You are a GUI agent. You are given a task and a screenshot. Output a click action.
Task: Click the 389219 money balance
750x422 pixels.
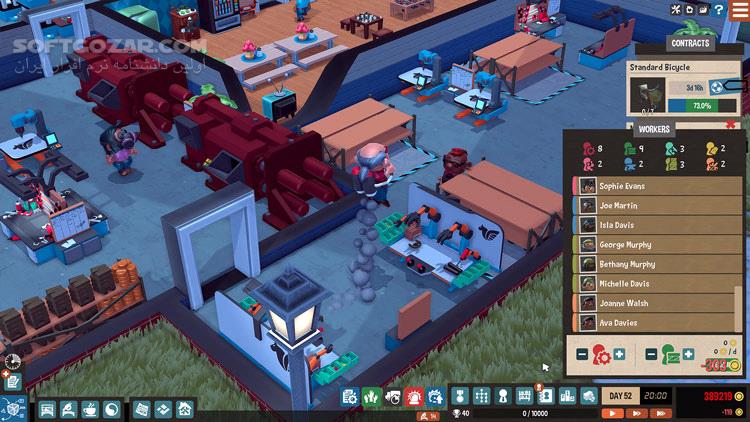point(718,397)
